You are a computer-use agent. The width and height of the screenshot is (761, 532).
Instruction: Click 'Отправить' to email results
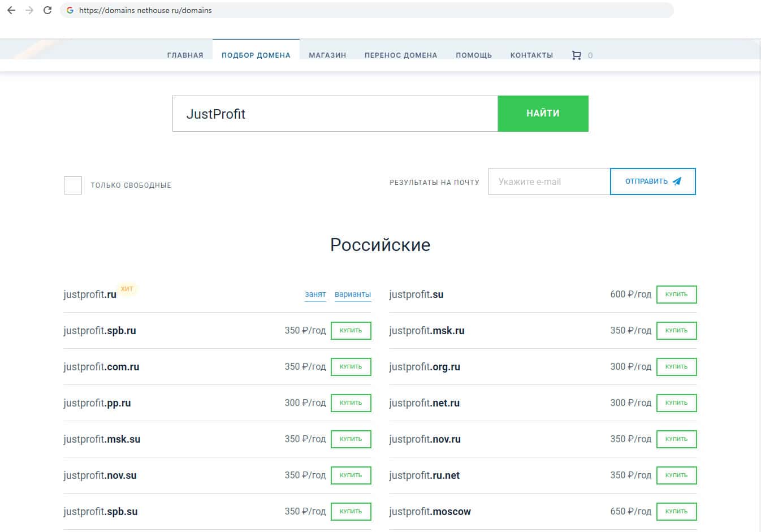coord(652,181)
